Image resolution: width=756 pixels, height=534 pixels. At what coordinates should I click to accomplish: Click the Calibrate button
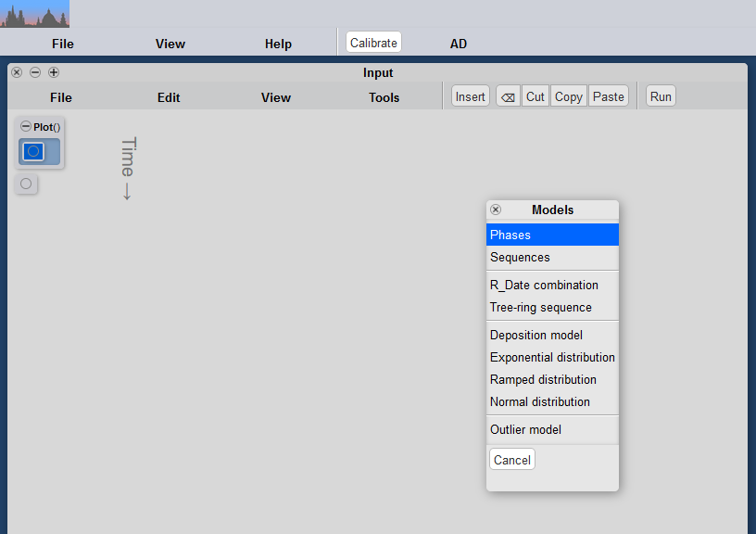click(x=373, y=43)
